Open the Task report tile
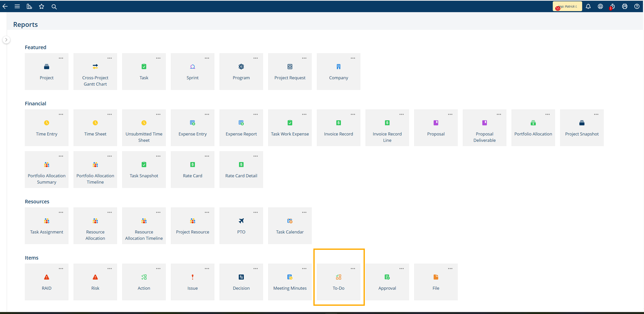This screenshot has height=314, width=644. (144, 71)
